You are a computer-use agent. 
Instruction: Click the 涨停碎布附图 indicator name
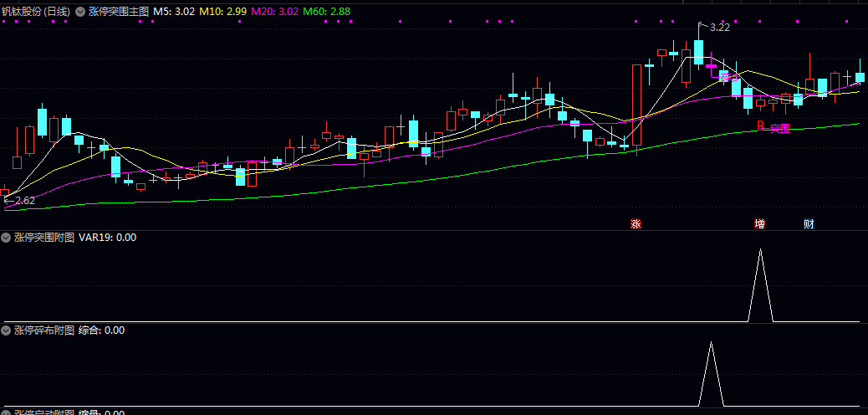(x=43, y=330)
